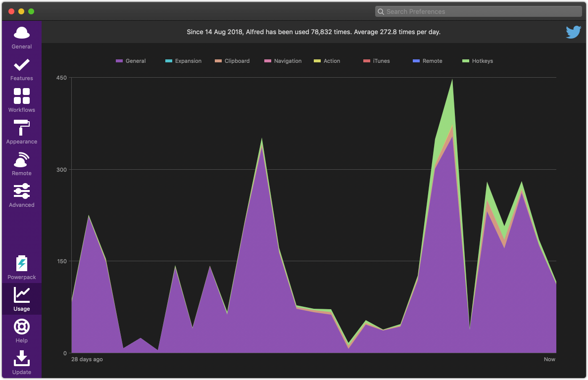Click the iTunes legend label
This screenshot has height=380, width=588.
pos(382,61)
